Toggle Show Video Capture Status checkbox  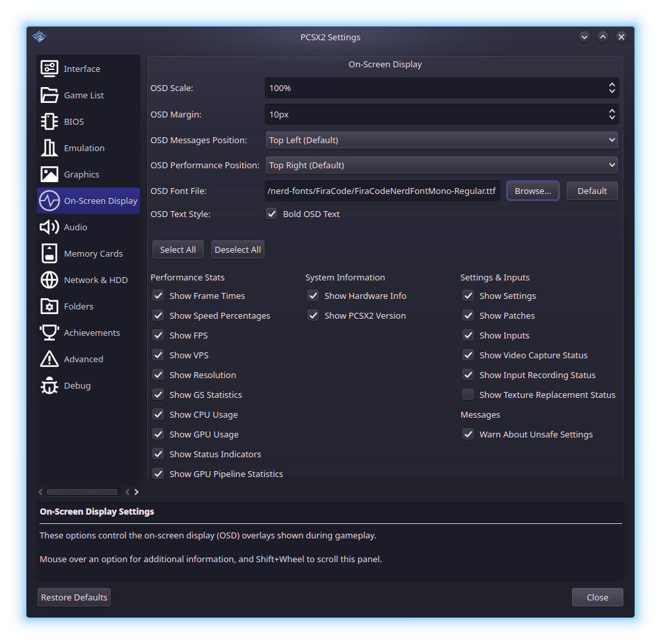pyautogui.click(x=468, y=355)
